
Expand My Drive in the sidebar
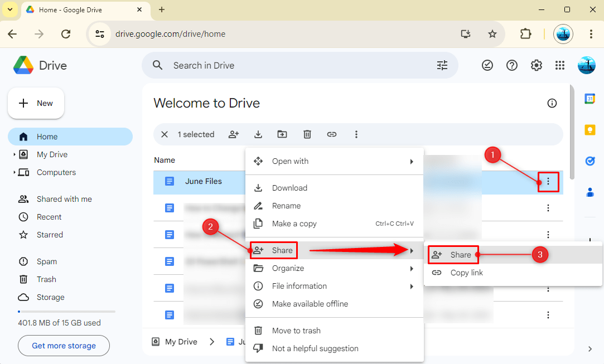(13, 154)
